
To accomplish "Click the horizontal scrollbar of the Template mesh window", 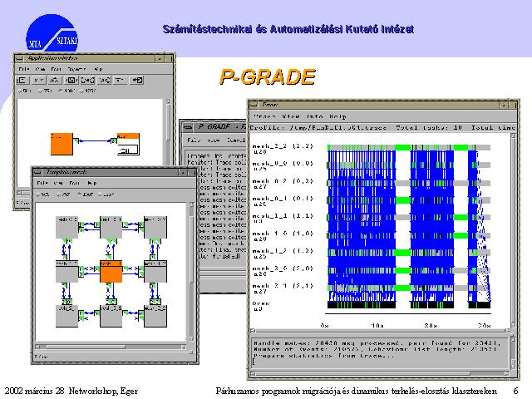I will tap(111, 347).
